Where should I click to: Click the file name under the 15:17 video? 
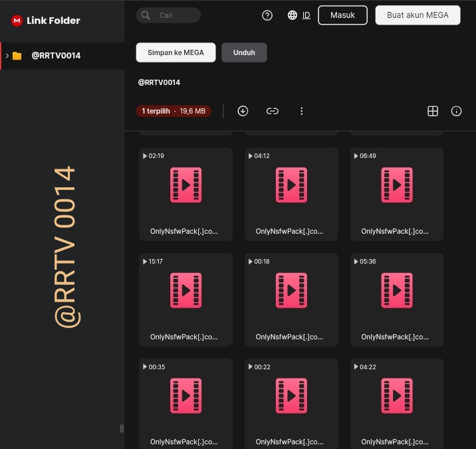[x=184, y=337]
